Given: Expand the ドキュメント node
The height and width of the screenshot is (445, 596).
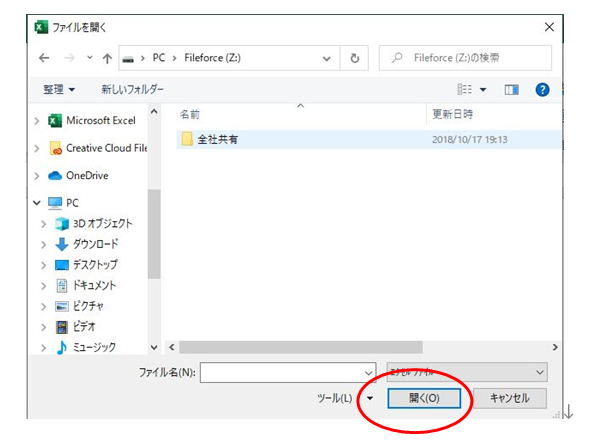Looking at the screenshot, I should pos(43,286).
